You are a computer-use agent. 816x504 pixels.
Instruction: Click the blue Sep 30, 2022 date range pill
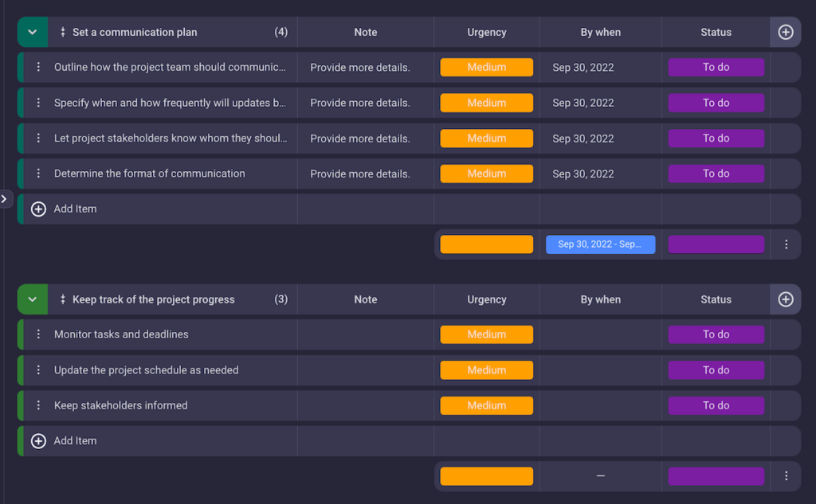point(601,244)
